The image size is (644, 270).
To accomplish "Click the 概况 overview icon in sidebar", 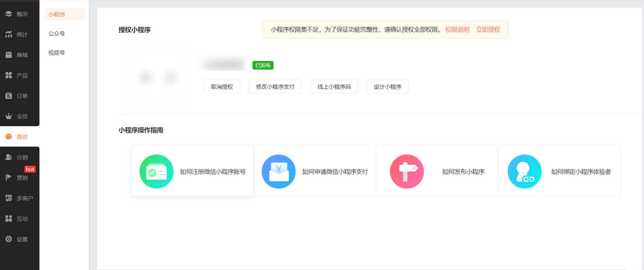I will coord(9,14).
